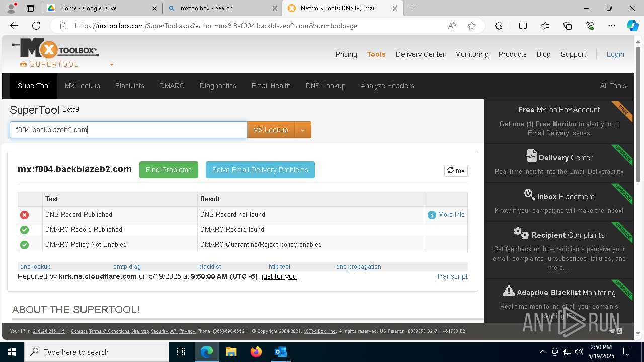
Task: Open the Monitoring page
Action: (x=472, y=54)
